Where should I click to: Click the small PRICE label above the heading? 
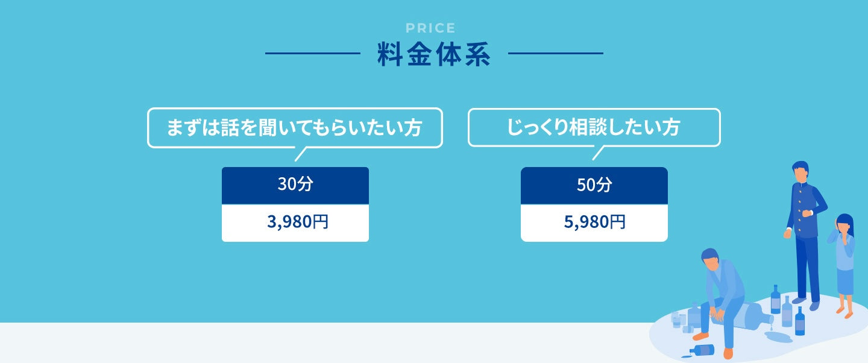point(430,28)
